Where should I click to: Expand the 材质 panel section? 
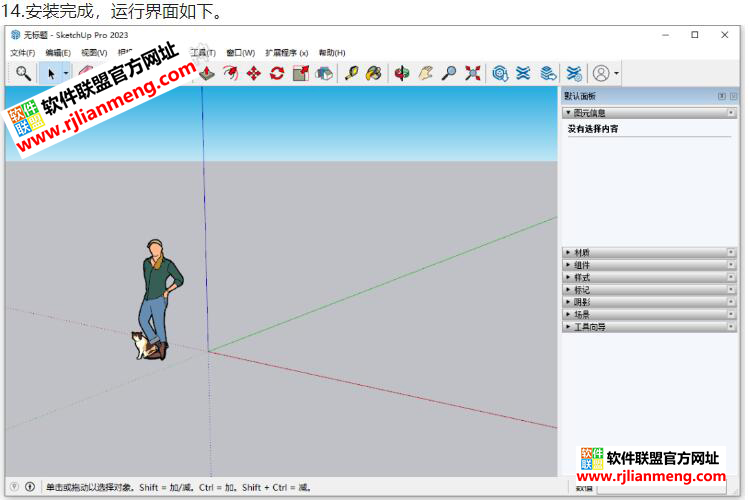569,252
